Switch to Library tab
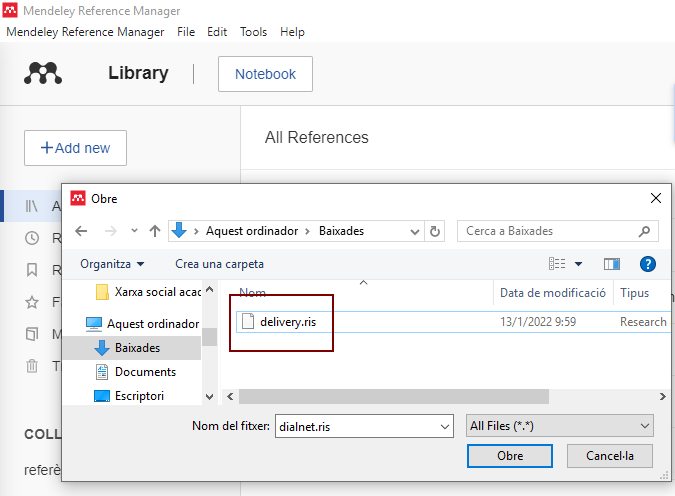Screen dimensions: 675x496 (x=138, y=73)
